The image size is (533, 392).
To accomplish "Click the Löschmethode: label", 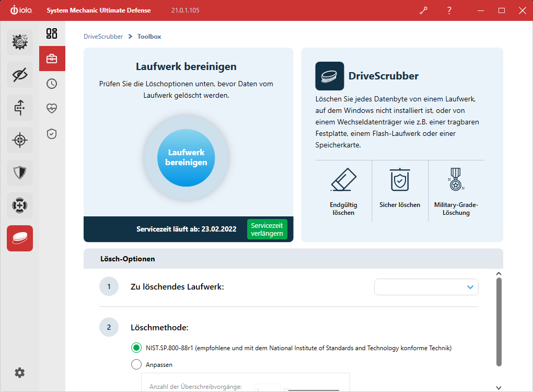I will click(159, 327).
